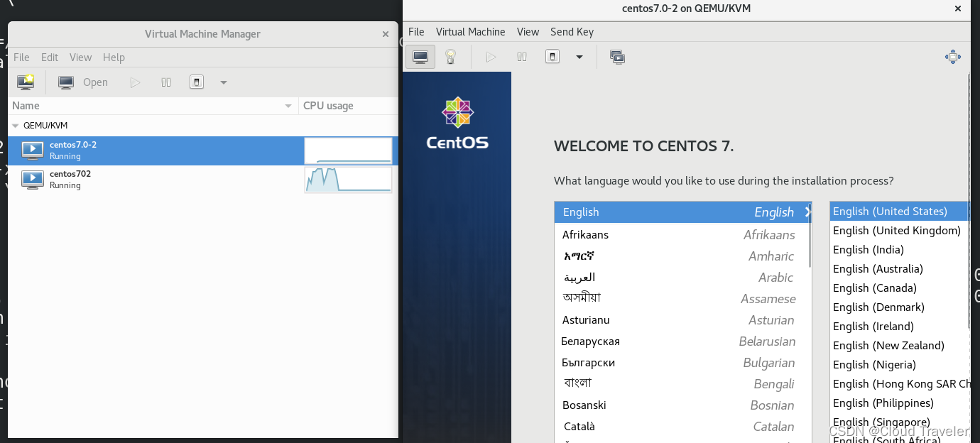Viewport: 980px width, 443px height.
Task: Choose English (United States) locale
Action: tap(900, 212)
